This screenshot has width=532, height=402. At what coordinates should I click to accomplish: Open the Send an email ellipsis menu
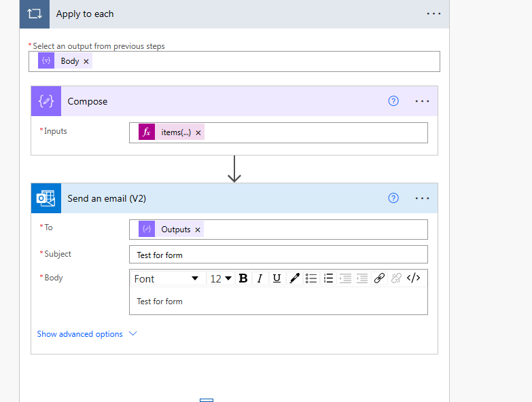(422, 198)
